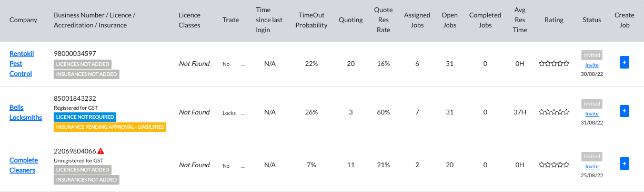Screen dimensions: 644x192
Task: Click the Licence Not Required blue badge
Action: [x=85, y=117]
